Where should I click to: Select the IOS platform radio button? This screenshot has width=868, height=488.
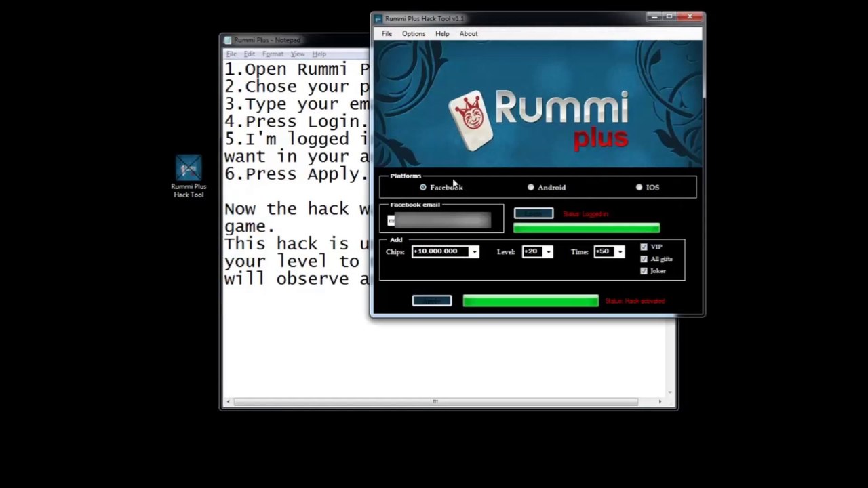pos(639,188)
